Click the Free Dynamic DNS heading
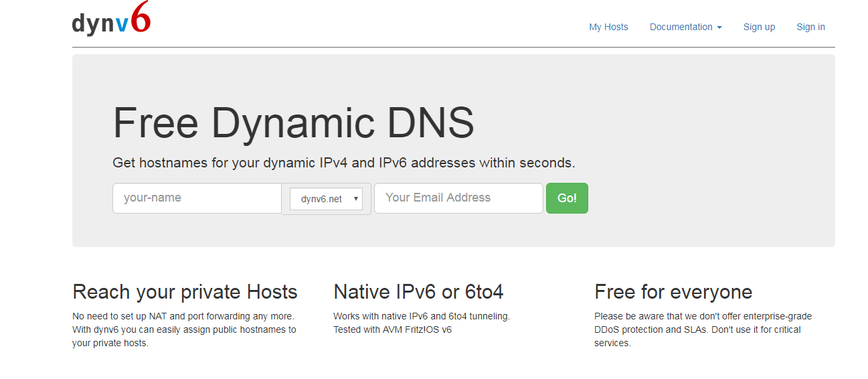 [x=293, y=123]
